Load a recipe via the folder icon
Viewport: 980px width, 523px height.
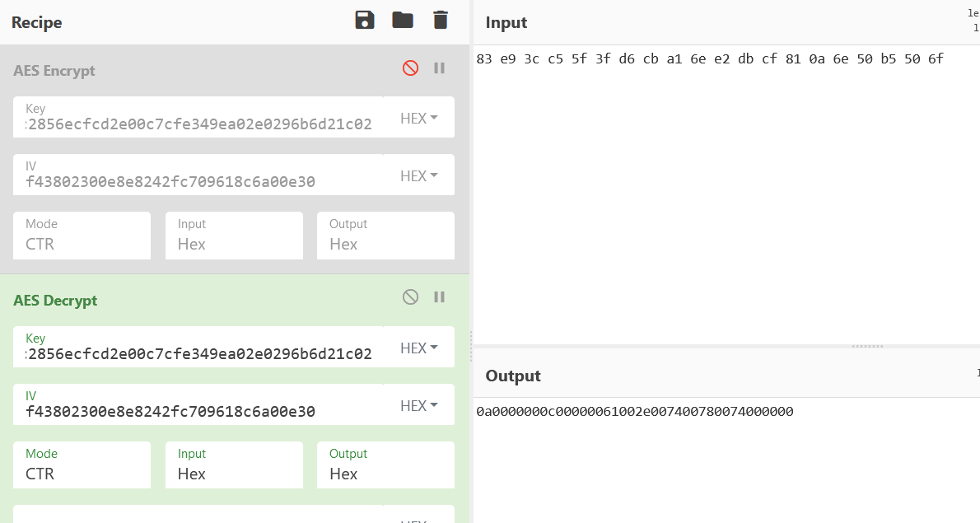[x=403, y=20]
